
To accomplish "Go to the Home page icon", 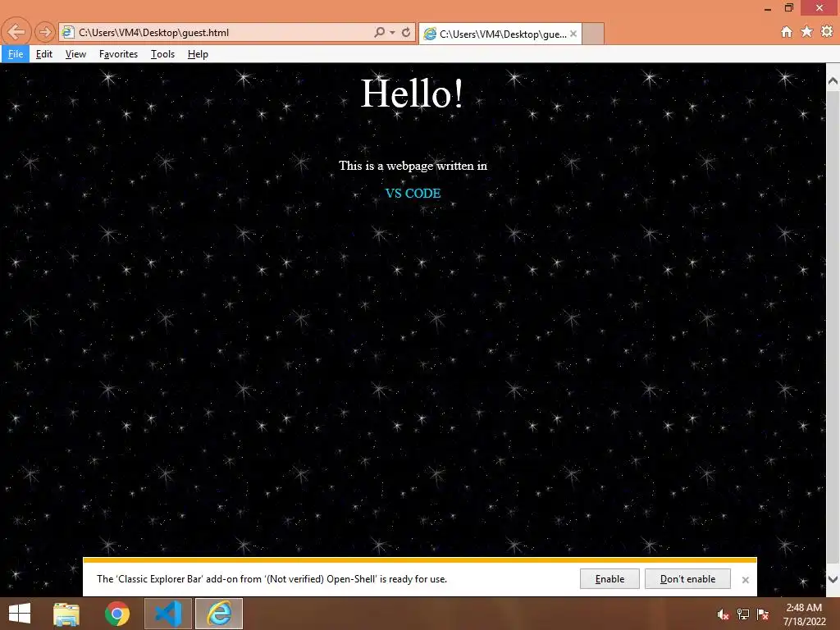I will 787,32.
